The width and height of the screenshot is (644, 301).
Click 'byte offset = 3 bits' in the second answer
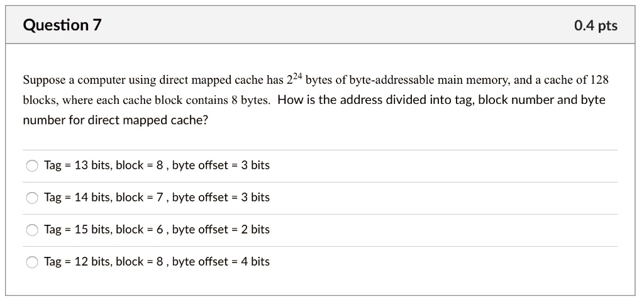221,197
